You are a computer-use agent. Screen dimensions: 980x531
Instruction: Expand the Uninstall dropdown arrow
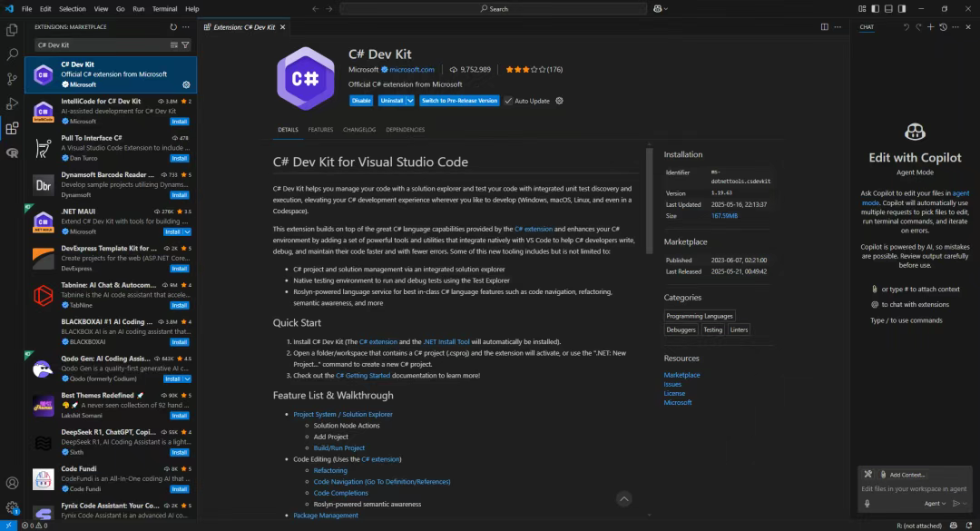(410, 101)
